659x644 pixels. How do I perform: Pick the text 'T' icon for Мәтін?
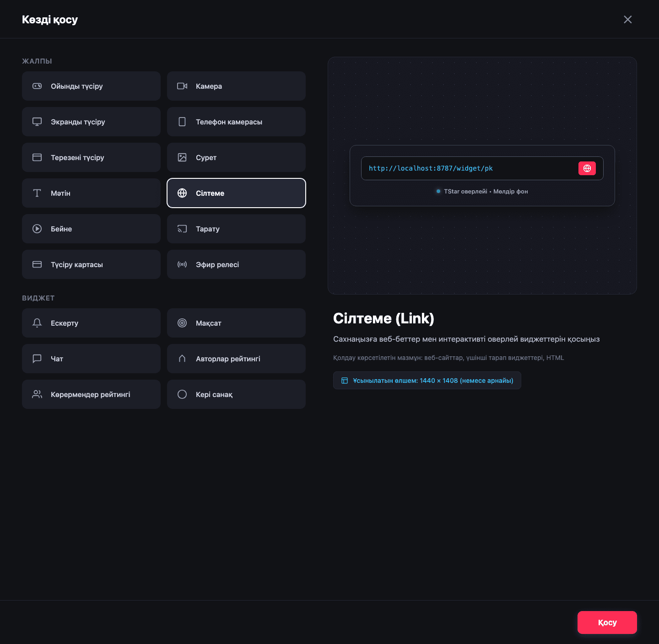pos(37,193)
